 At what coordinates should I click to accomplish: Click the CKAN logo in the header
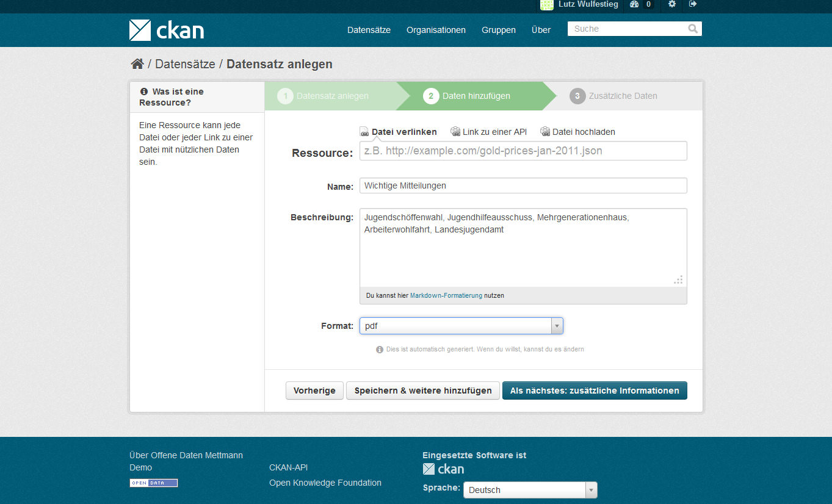pyautogui.click(x=167, y=30)
